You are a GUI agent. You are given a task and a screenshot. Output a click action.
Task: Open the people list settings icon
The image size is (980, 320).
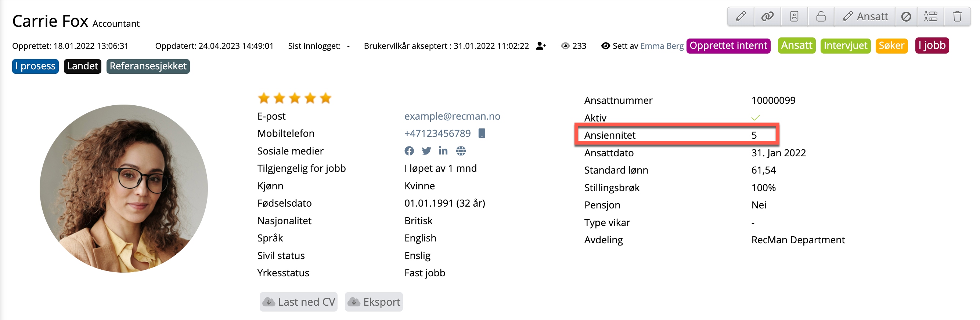930,17
